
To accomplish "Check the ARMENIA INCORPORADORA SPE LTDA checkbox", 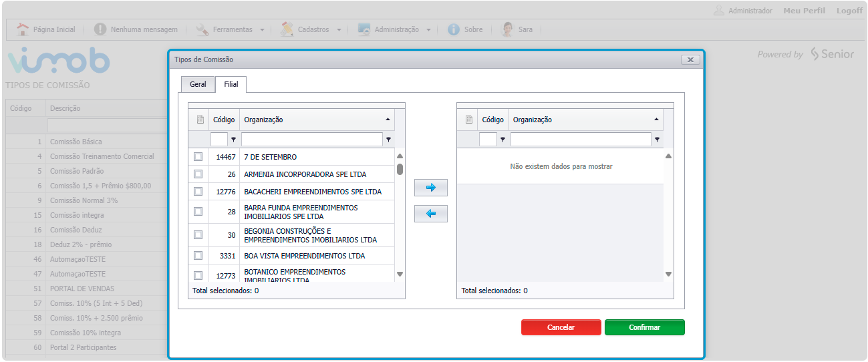I will click(x=198, y=174).
